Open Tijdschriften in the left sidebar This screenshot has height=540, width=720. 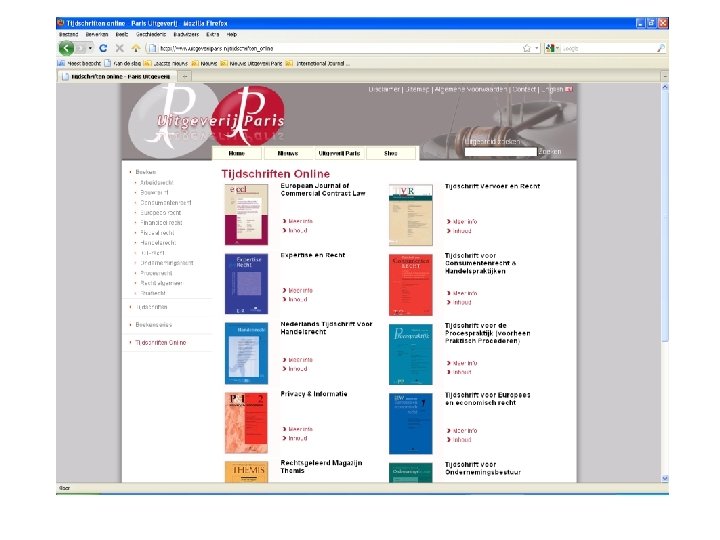tap(152, 307)
